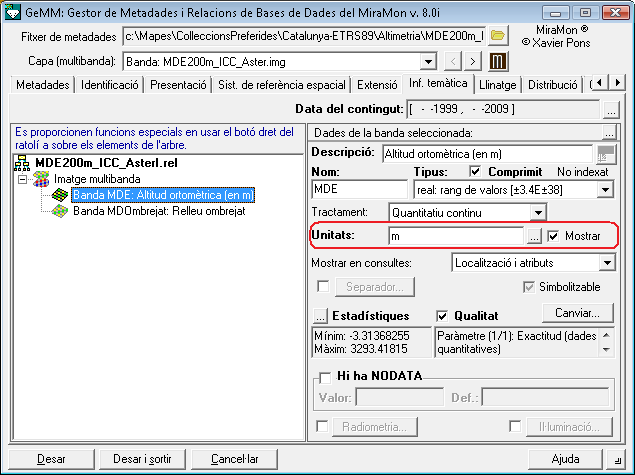
Task: Click the Desar button
Action: [x=51, y=459]
